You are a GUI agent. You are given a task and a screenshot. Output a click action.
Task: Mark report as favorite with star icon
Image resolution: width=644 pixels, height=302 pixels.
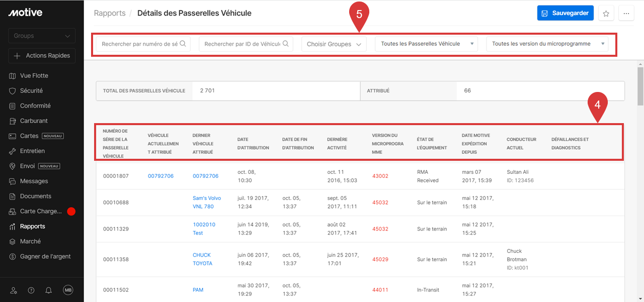coord(606,14)
